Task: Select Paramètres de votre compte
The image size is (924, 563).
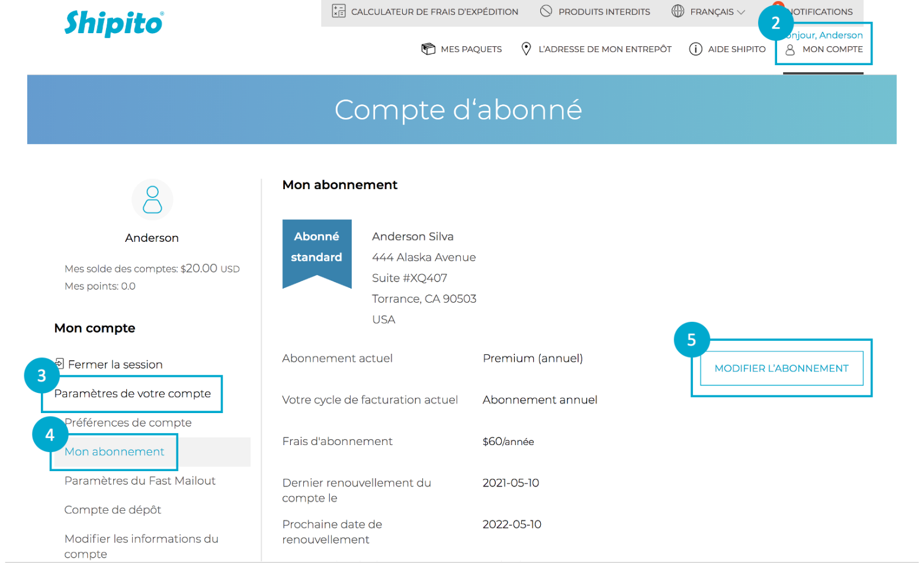Action: click(132, 394)
